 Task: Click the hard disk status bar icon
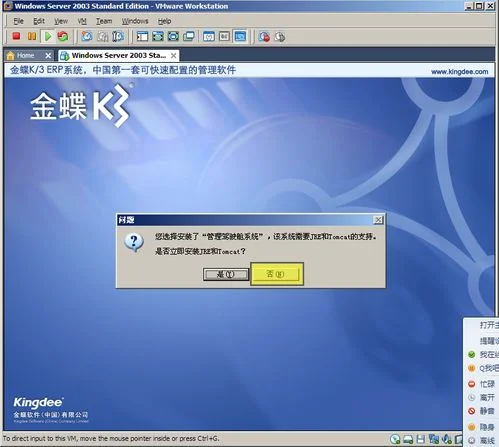(x=408, y=439)
